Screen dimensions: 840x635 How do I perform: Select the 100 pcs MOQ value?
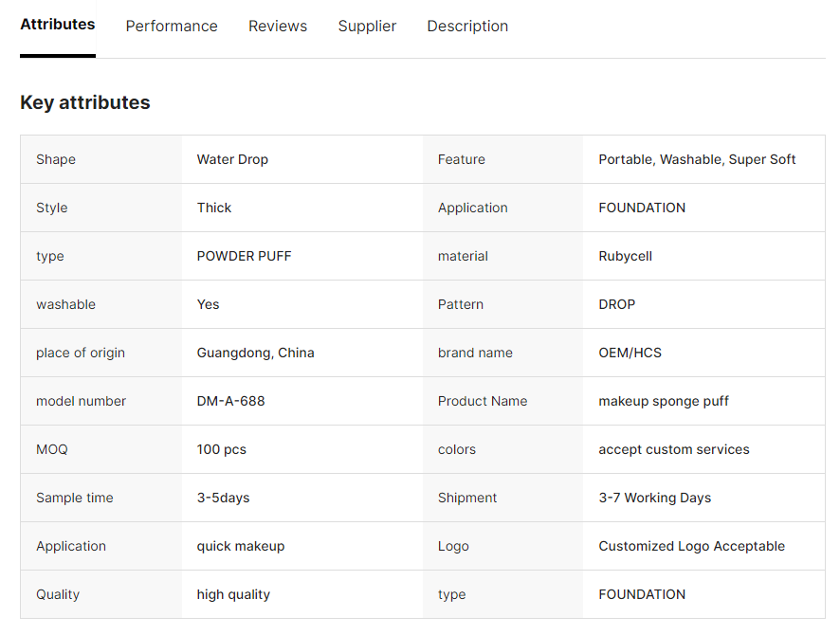pos(221,449)
